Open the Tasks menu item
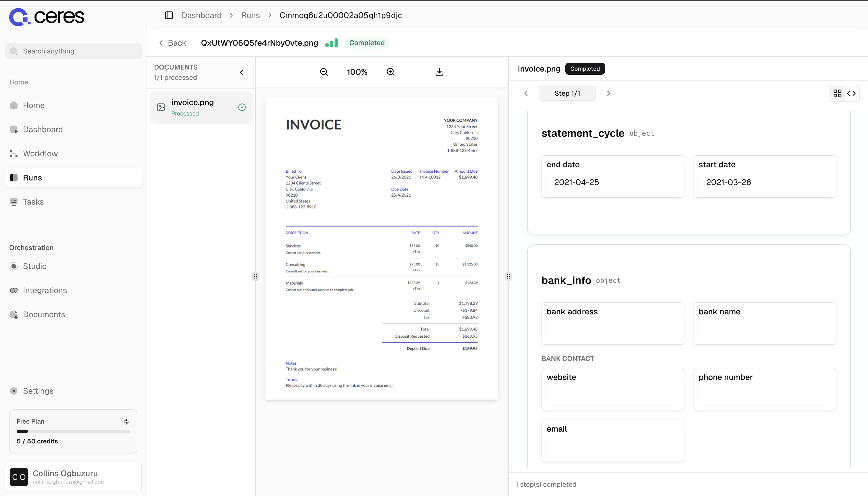The width and height of the screenshot is (868, 496). point(33,202)
